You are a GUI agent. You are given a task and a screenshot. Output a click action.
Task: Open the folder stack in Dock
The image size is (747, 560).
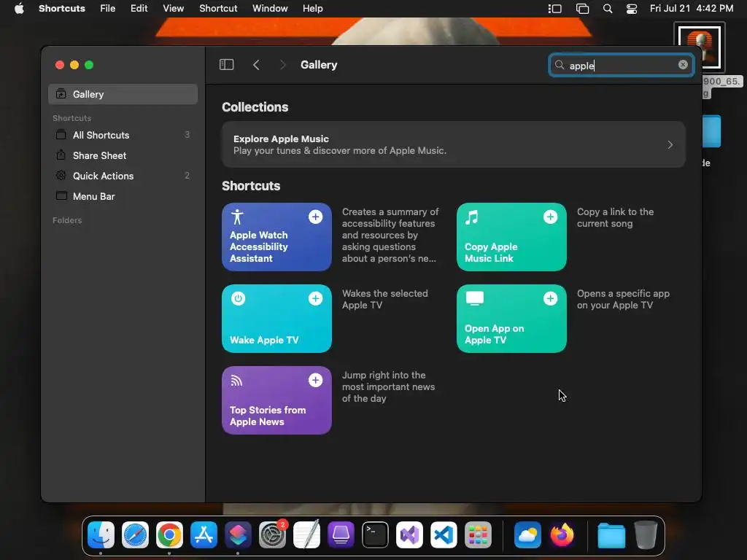click(x=612, y=536)
